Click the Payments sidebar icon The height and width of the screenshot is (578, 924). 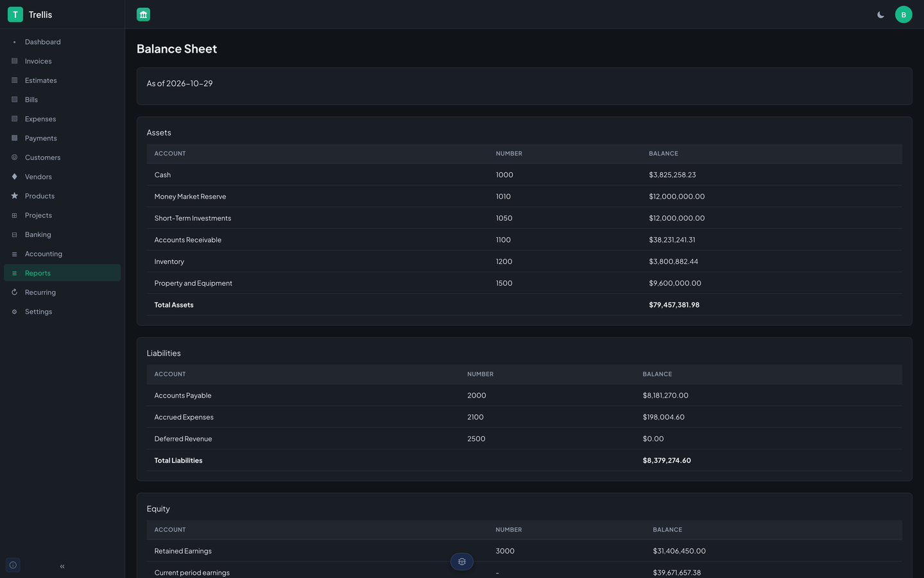click(14, 138)
